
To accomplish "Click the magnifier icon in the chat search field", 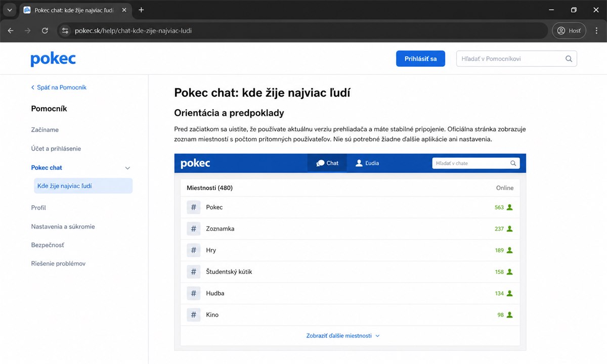I will click(x=513, y=163).
